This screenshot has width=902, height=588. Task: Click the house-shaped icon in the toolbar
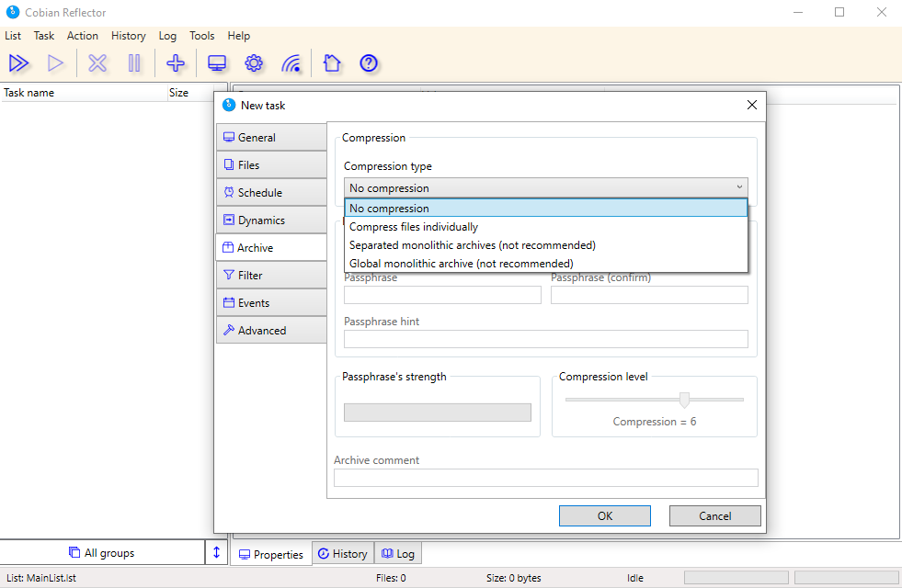click(332, 63)
